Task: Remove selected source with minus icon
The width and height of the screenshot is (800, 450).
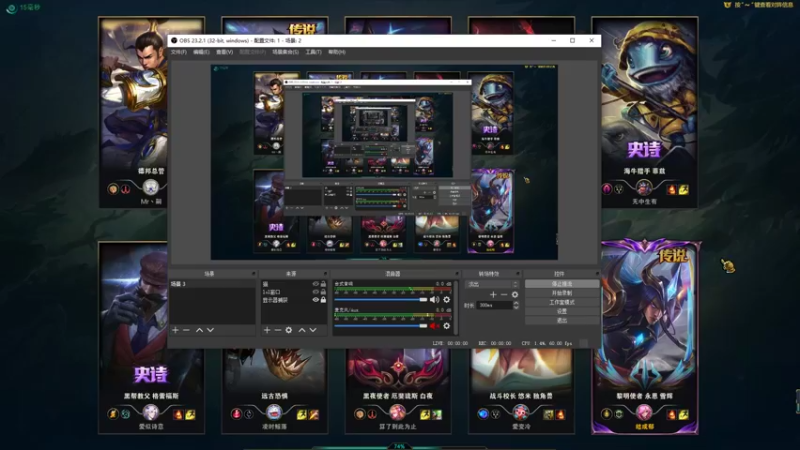Action: (278, 330)
